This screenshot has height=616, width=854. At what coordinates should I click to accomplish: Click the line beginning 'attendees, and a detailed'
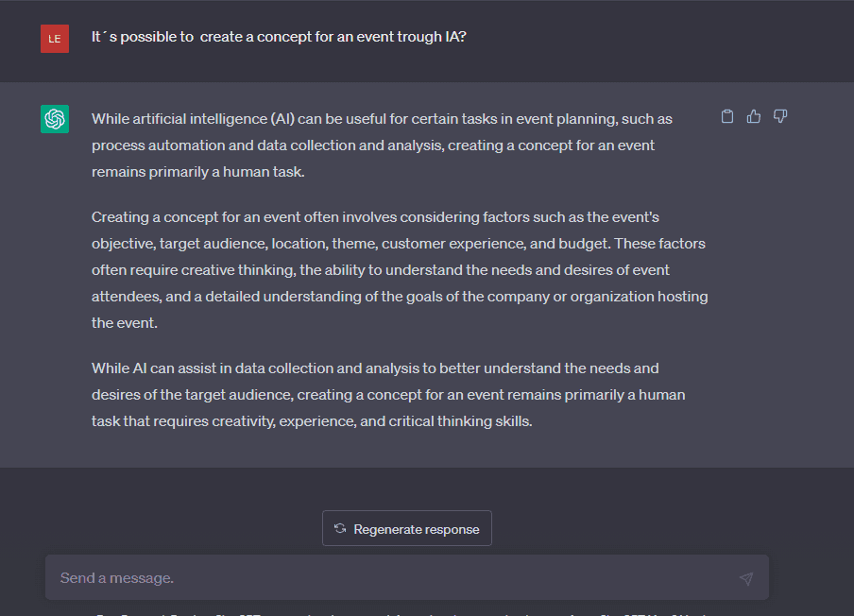(400, 297)
